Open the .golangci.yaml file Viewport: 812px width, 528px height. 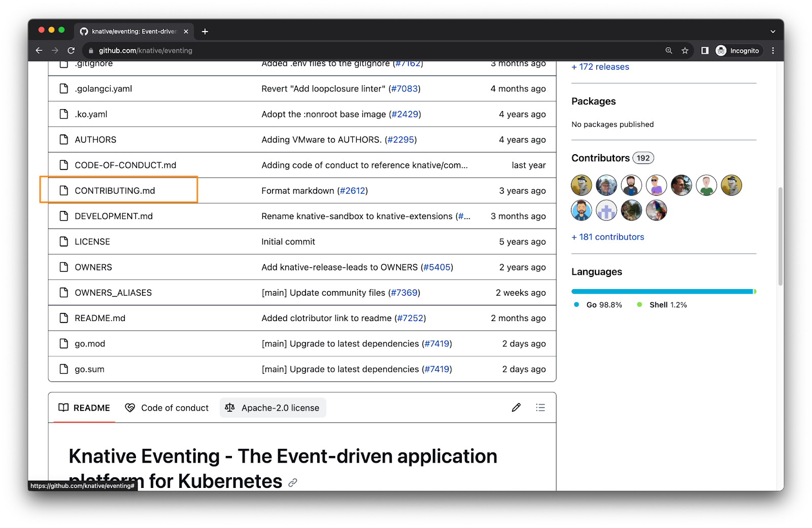pos(103,89)
